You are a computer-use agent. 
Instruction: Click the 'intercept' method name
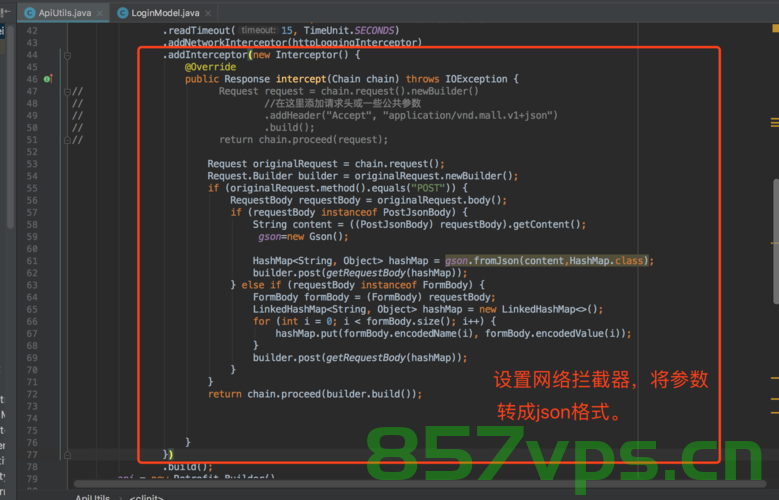301,79
